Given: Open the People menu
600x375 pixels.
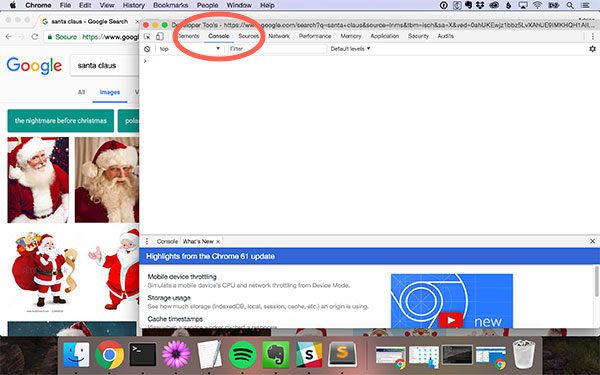Looking at the screenshot, I should point(207,5).
